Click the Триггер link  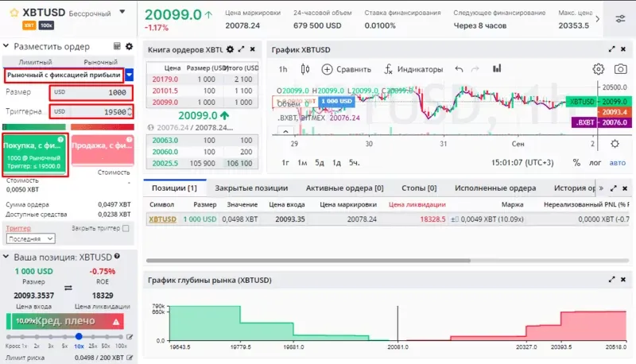[18, 228]
